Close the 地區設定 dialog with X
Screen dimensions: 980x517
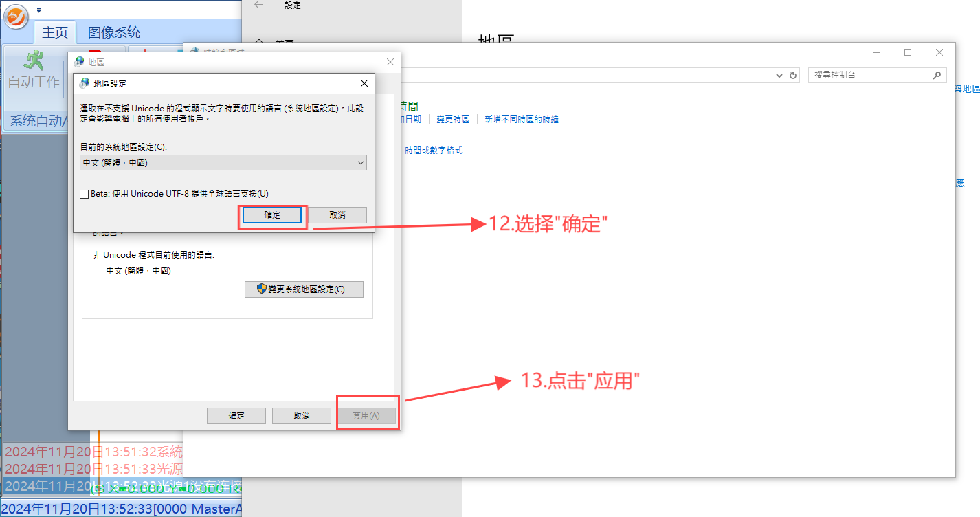coord(364,83)
